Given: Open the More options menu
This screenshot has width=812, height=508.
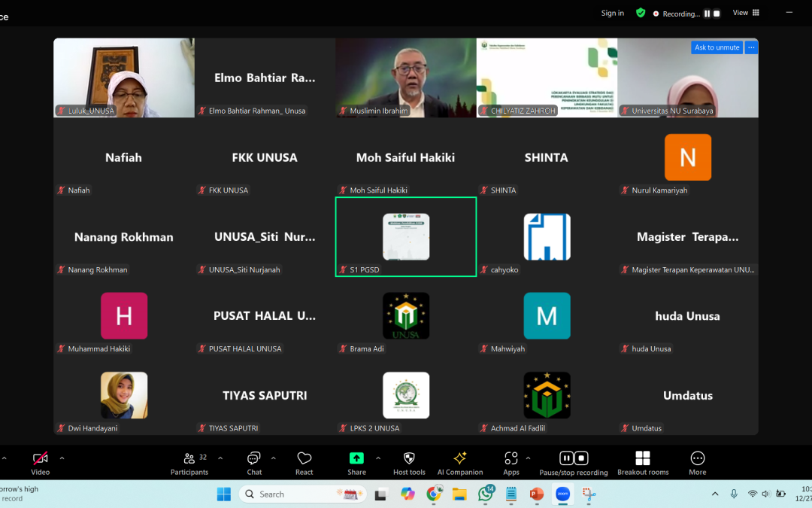Looking at the screenshot, I should [698, 463].
